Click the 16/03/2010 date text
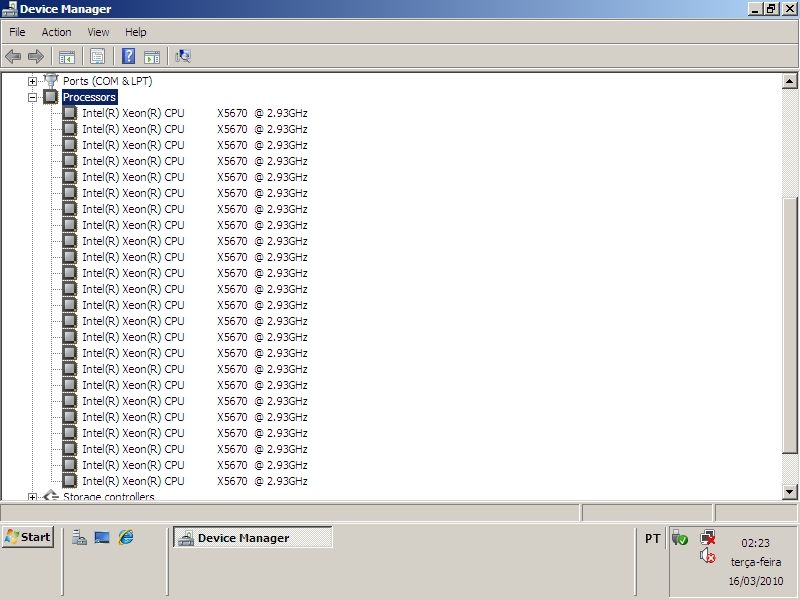The image size is (800, 600). pyautogui.click(x=756, y=581)
